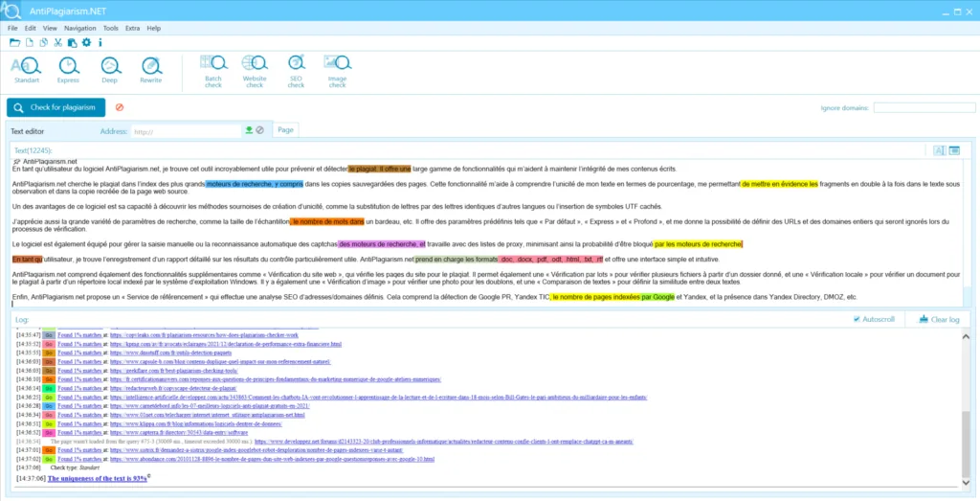Click grey cancel icon beside Address field
The height and width of the screenshot is (501, 980).
(x=260, y=130)
